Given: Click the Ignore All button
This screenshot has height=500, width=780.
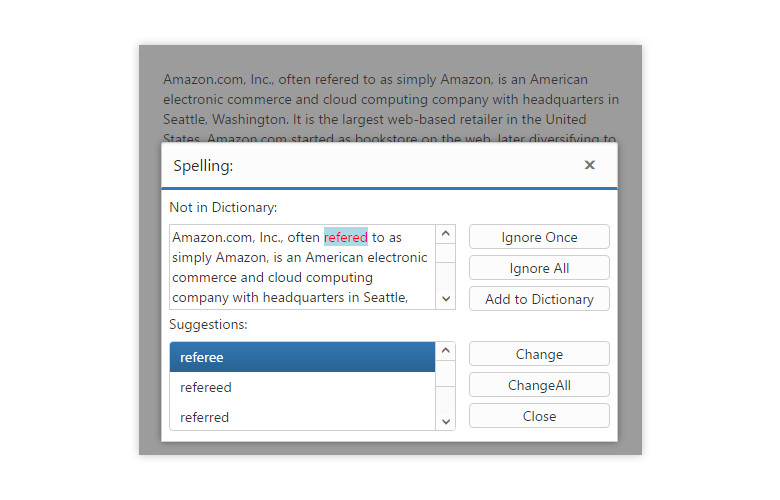Looking at the screenshot, I should point(539,268).
